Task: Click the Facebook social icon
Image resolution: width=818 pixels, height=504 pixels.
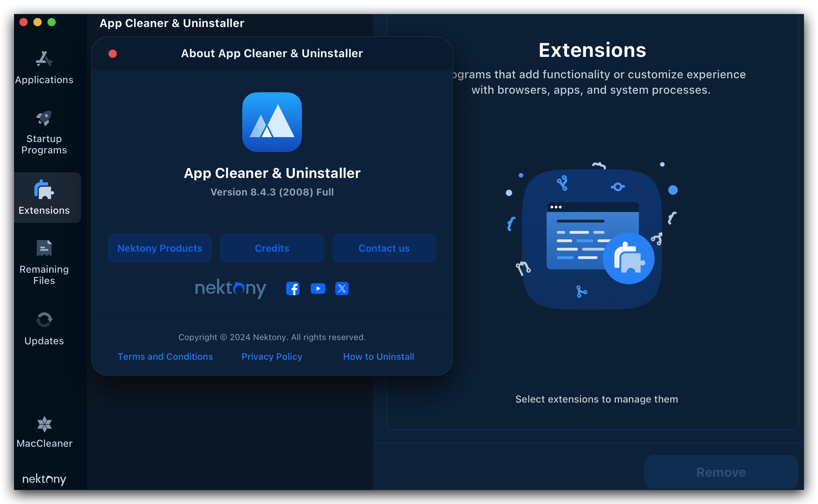Action: [x=292, y=289]
